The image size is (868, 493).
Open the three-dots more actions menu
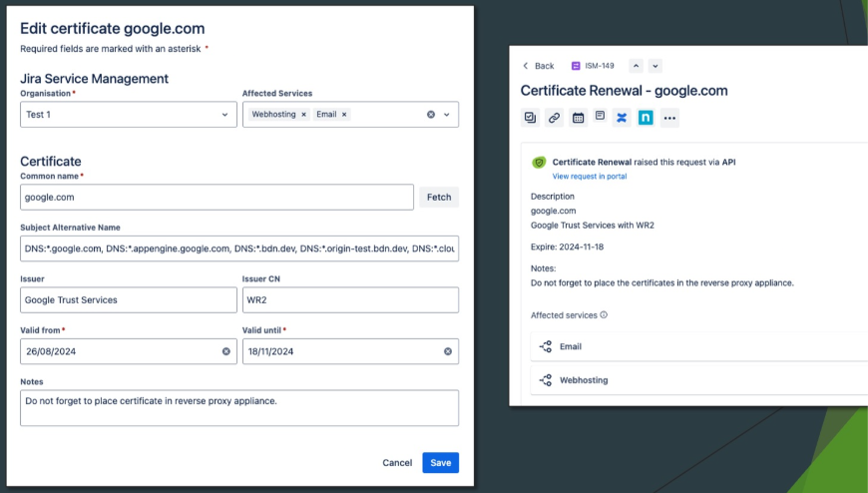(670, 118)
